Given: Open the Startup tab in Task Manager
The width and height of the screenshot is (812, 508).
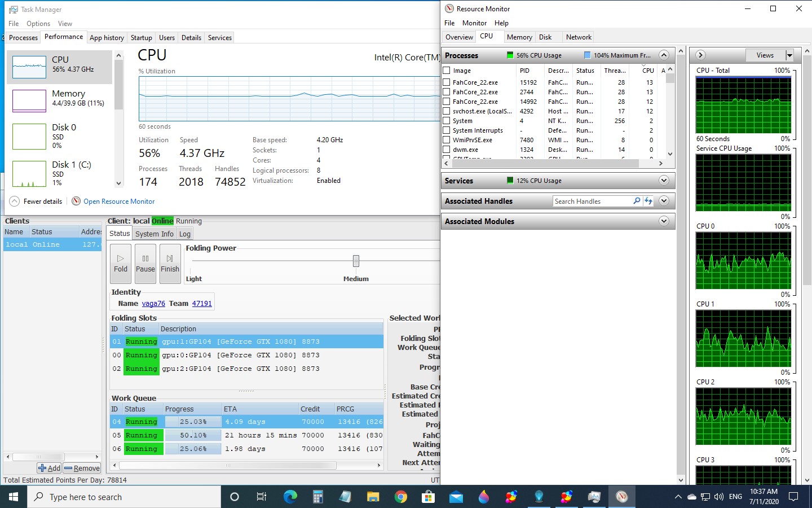Looking at the screenshot, I should coord(142,38).
